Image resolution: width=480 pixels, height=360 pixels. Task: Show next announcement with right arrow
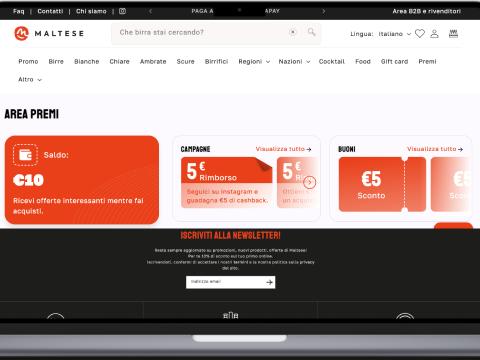323,11
